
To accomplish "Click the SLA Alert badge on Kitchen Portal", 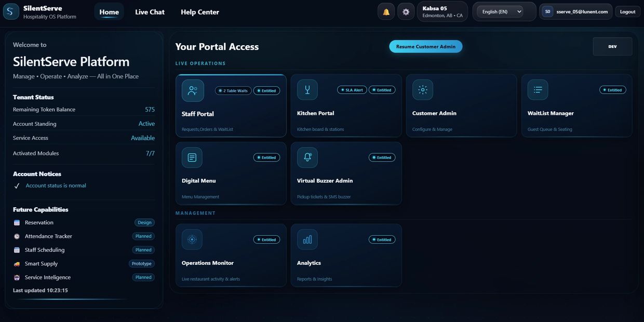I will [353, 89].
